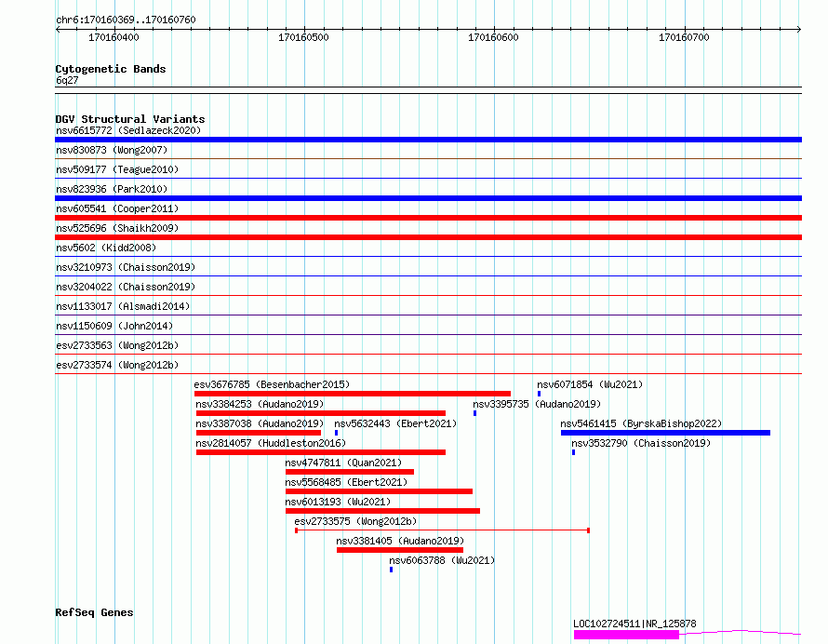
Task: Select the nsv2814057 red variant bar
Action: click(x=321, y=452)
